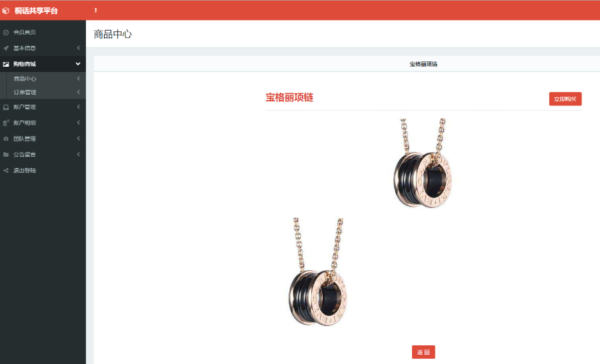Image resolution: width=600 pixels, height=364 pixels.
Task: Click the list icon beside 账户明细
Action: point(6,123)
